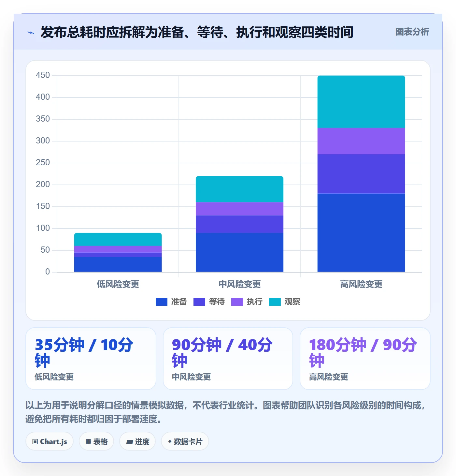Viewport: 456px width, 476px height.
Task: Toggle the 等待 legend entry
Action: (209, 302)
